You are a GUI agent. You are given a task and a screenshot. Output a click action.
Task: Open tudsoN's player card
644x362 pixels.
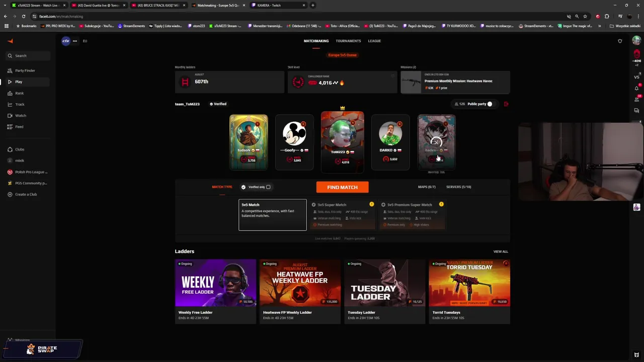coord(249,142)
